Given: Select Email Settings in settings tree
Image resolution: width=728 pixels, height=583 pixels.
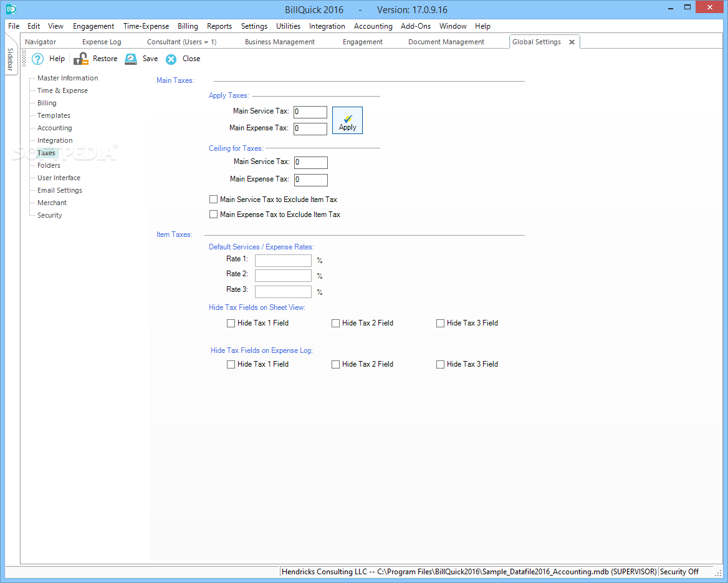Looking at the screenshot, I should click(60, 190).
